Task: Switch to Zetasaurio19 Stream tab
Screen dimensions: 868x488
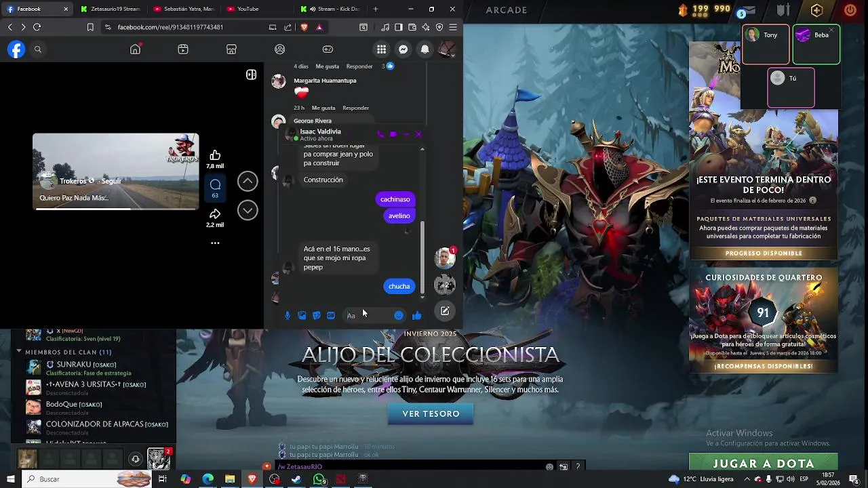Action: point(110,9)
